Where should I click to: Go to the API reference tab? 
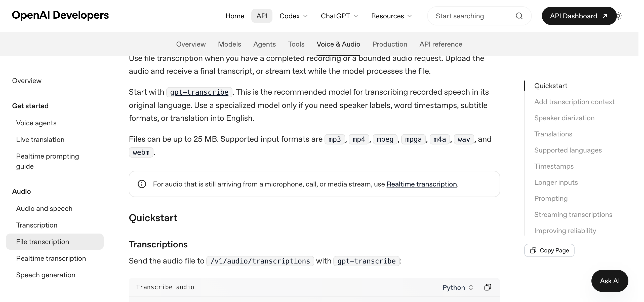pos(441,44)
